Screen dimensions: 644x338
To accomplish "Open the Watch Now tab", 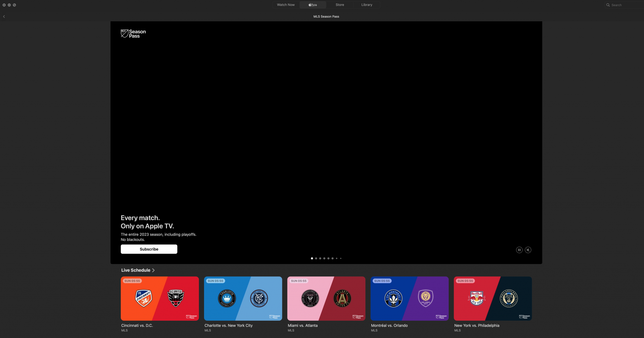I will (x=286, y=5).
